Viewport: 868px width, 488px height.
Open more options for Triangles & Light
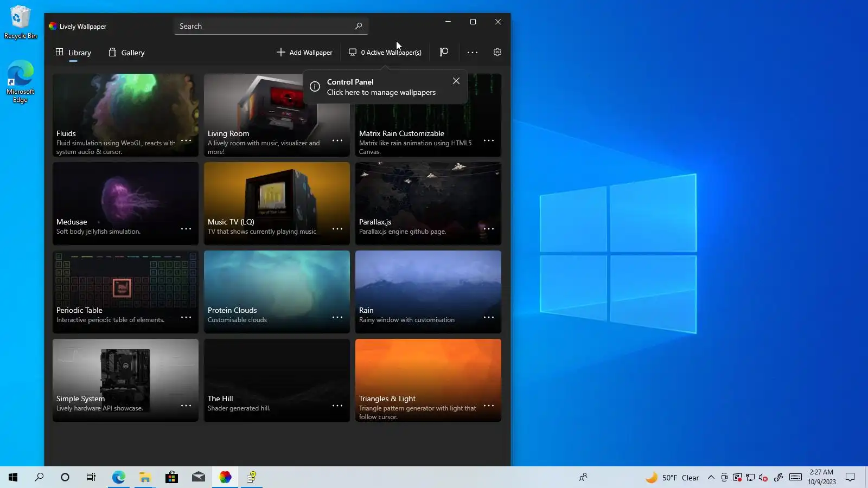coord(489,406)
